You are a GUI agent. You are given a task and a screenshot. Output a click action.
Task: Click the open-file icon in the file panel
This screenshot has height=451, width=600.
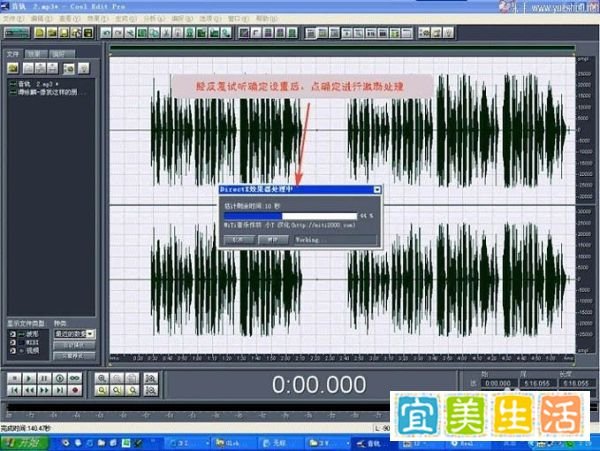tap(13, 68)
